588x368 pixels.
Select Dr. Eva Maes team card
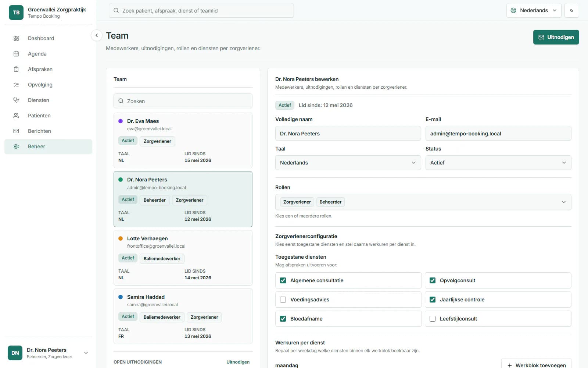coord(183,140)
